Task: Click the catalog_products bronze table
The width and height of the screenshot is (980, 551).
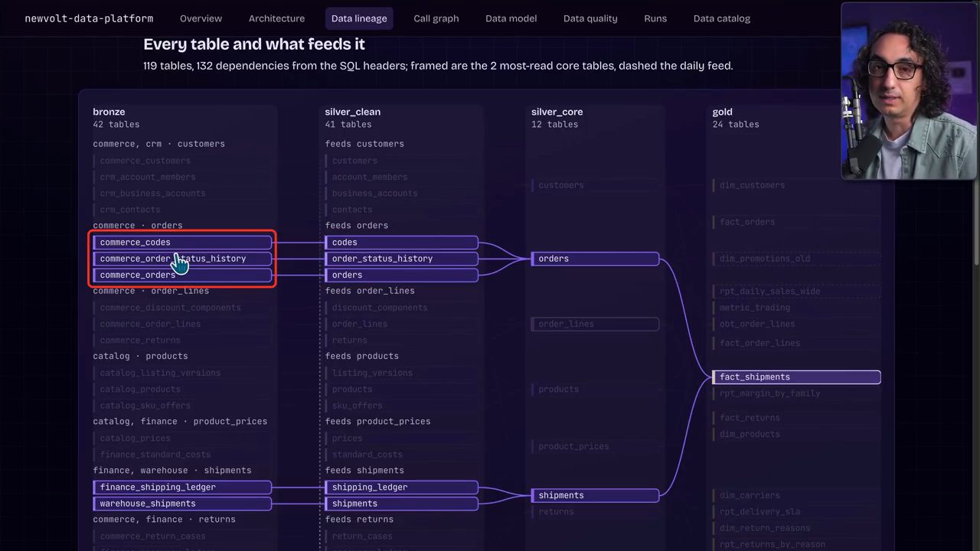Action: click(x=182, y=390)
